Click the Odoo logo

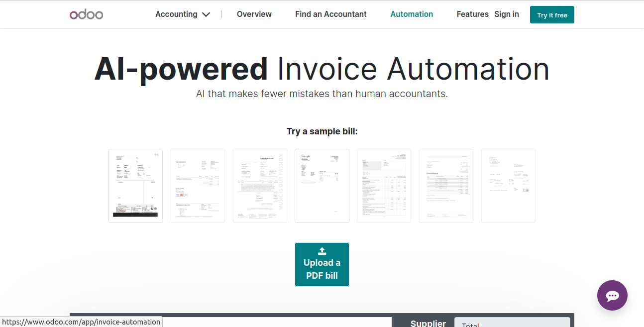tap(86, 14)
